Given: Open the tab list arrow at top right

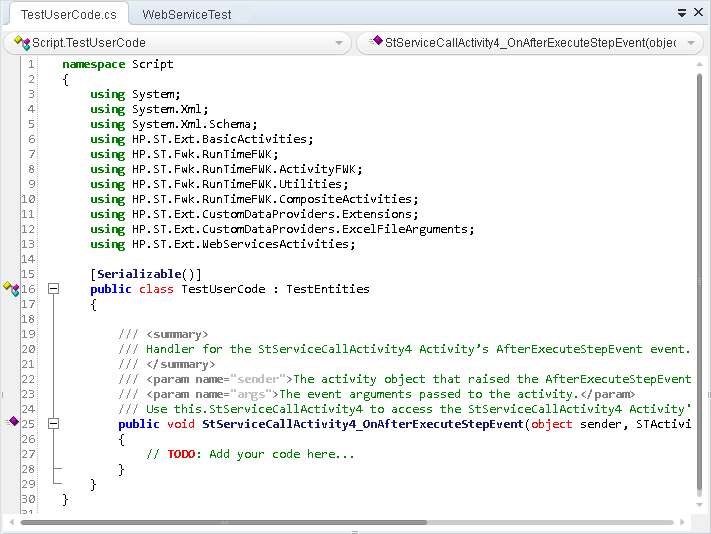Looking at the screenshot, I should (682, 14).
